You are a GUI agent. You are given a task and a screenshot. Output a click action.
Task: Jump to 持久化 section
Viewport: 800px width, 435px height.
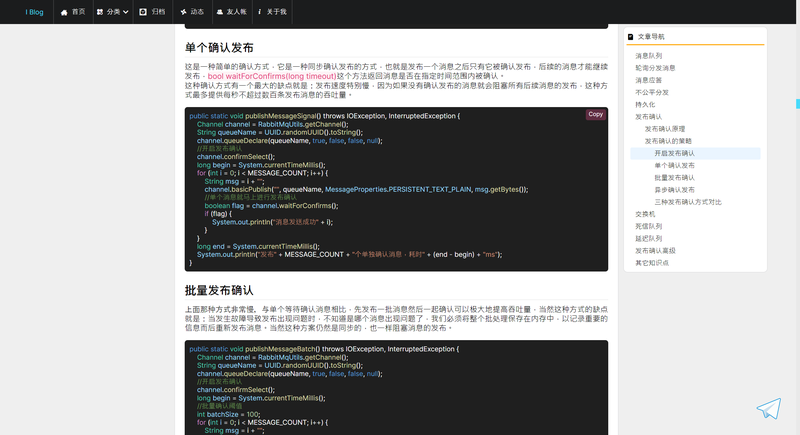[x=645, y=105]
